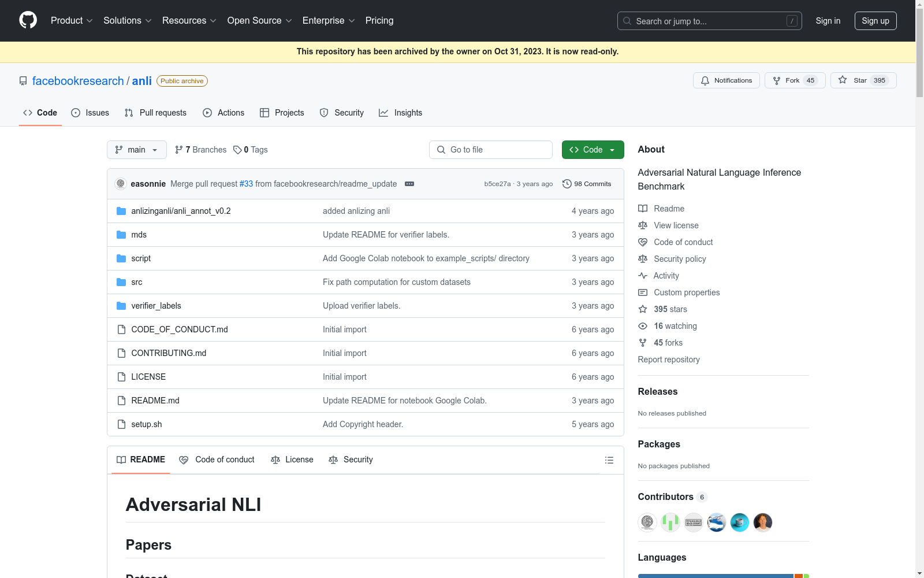The width and height of the screenshot is (924, 578).
Task: Open the Insights tab
Action: click(400, 113)
